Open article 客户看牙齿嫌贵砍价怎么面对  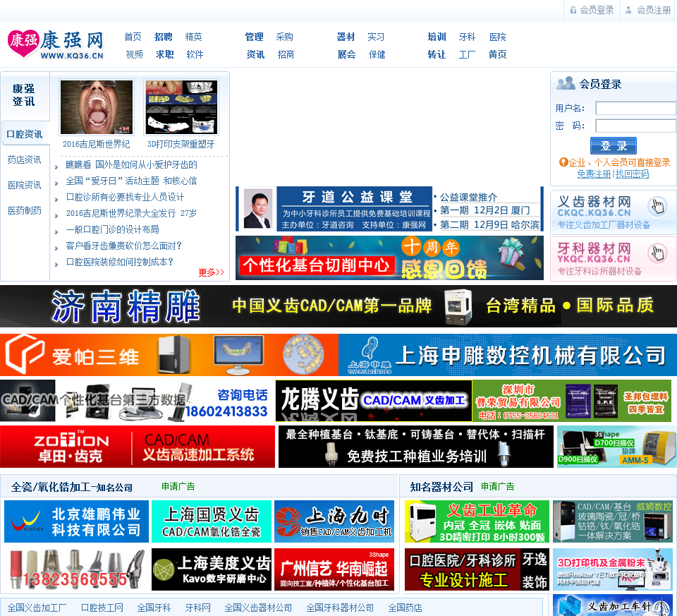tap(123, 246)
